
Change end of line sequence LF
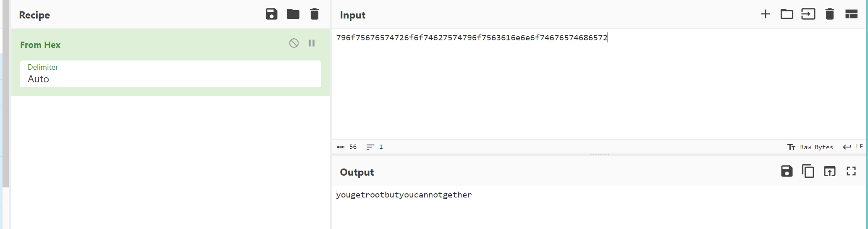(853, 147)
